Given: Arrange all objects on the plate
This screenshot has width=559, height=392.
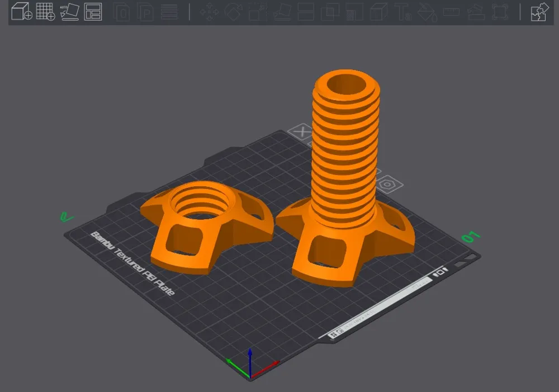Looking at the screenshot, I should 94,11.
